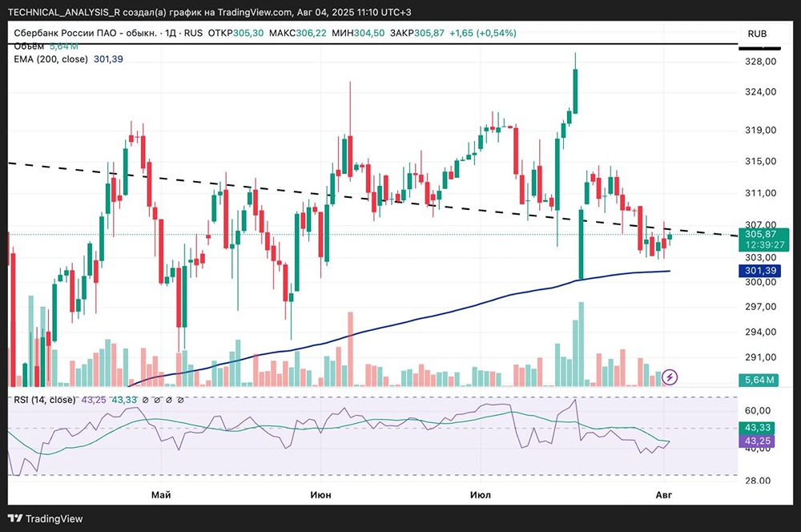Click the 328,00 price axis level
The image size is (801, 532).
pos(761,62)
